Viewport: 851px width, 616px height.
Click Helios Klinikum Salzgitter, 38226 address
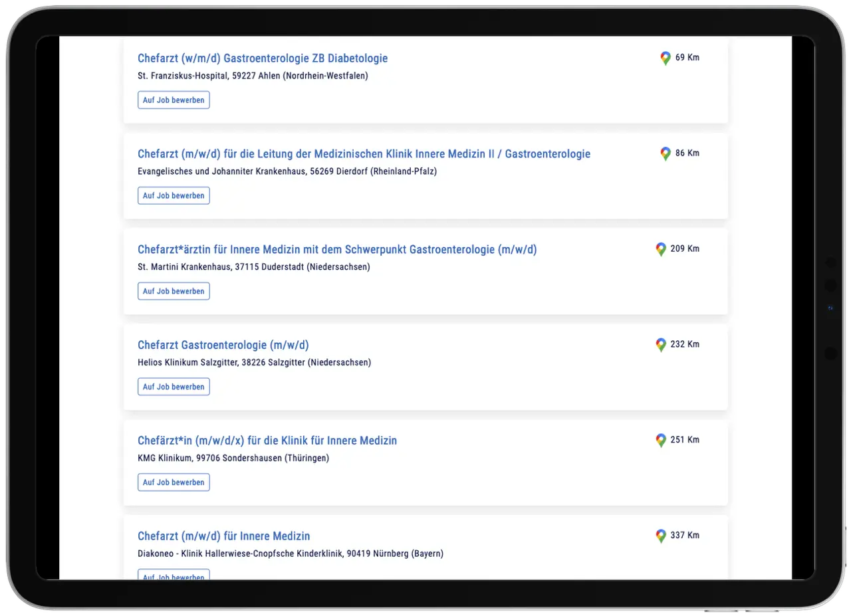point(255,363)
